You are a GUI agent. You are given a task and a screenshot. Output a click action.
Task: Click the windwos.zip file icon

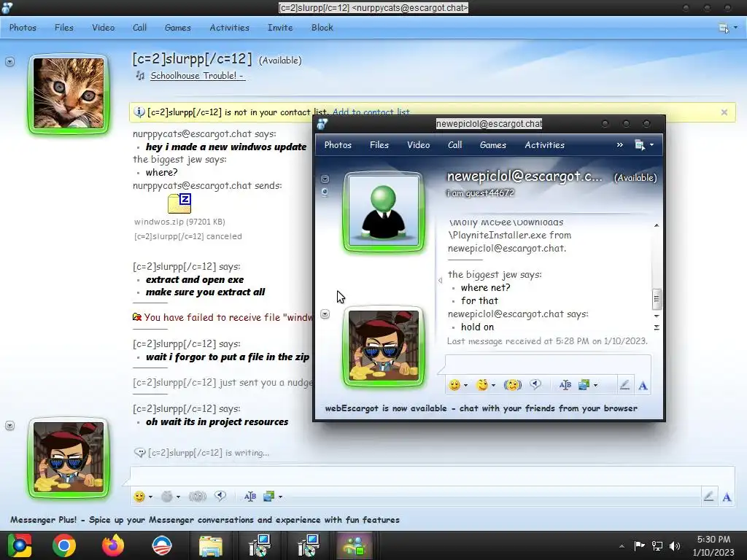pos(179,203)
